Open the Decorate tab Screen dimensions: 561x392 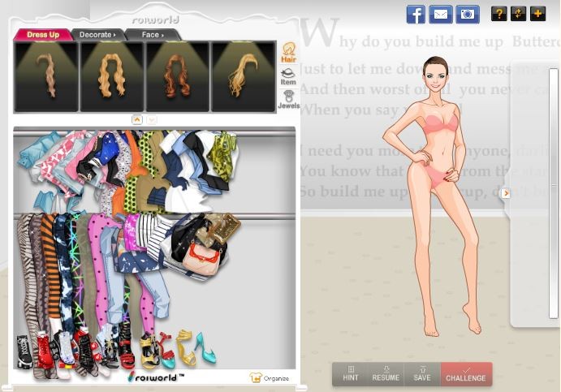97,35
